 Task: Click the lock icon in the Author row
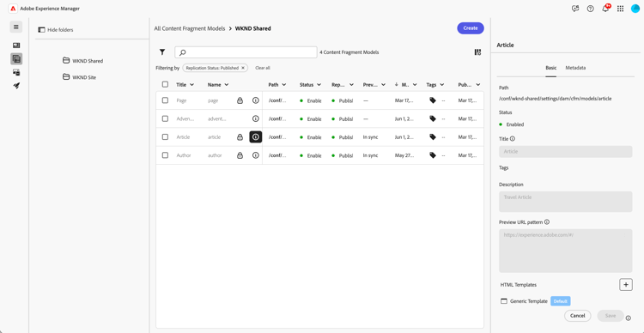pos(240,155)
